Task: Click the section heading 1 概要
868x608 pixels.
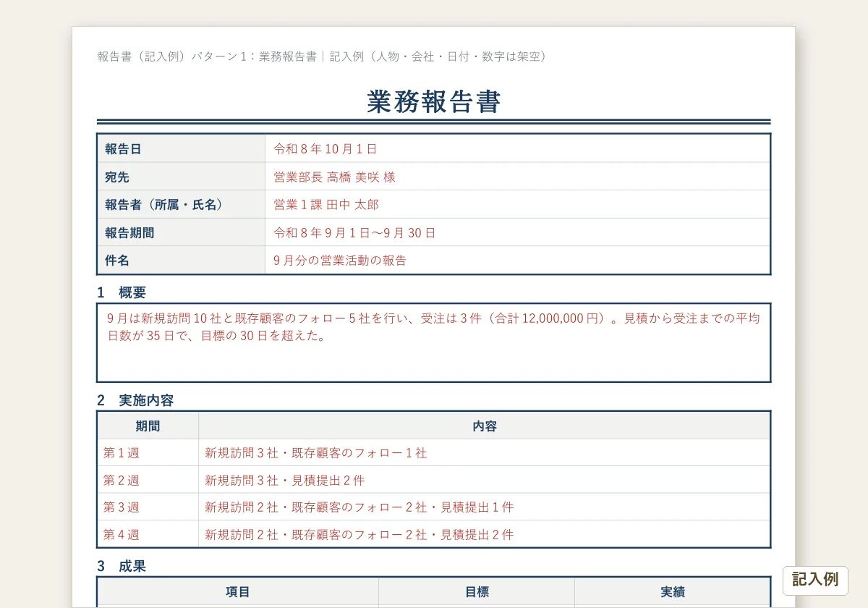Action: click(122, 292)
